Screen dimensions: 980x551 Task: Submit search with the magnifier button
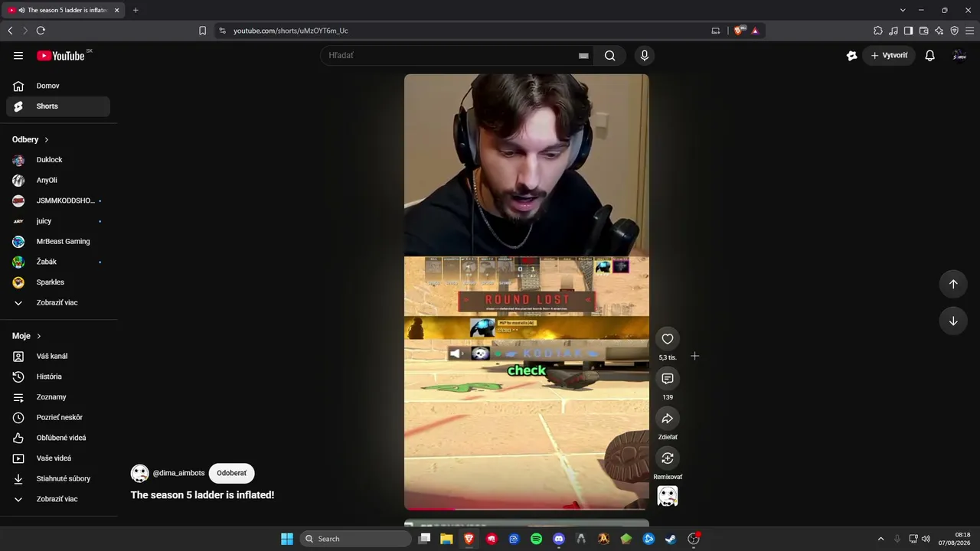[x=610, y=55]
